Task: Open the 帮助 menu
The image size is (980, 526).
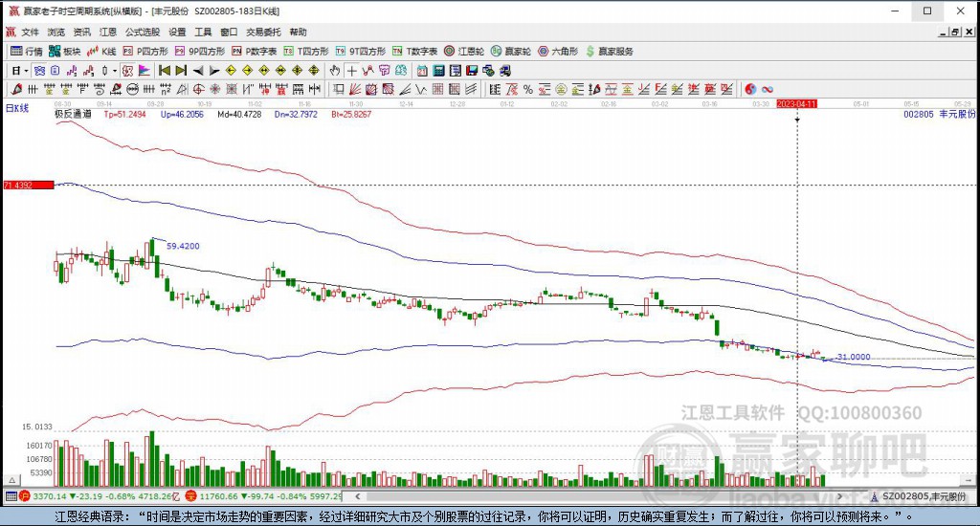Action: (299, 32)
